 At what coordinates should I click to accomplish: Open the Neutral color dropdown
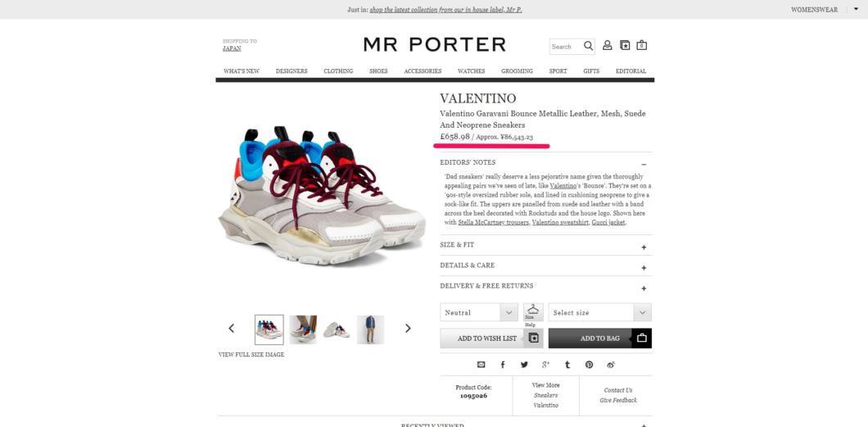coord(479,312)
